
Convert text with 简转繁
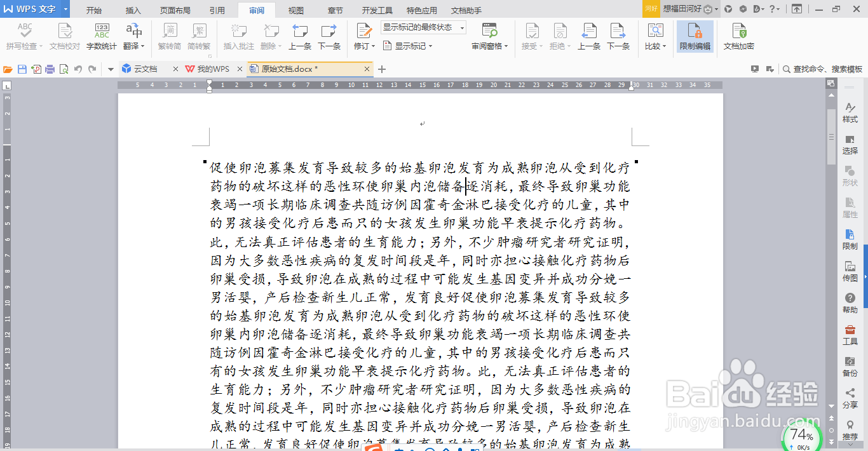pyautogui.click(x=199, y=36)
